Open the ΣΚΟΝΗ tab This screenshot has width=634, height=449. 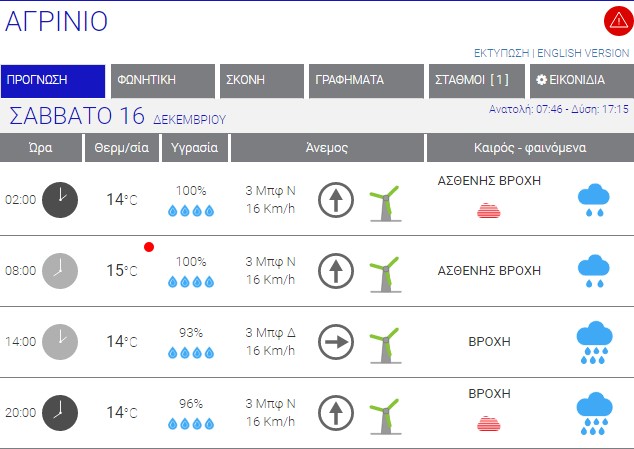click(261, 81)
